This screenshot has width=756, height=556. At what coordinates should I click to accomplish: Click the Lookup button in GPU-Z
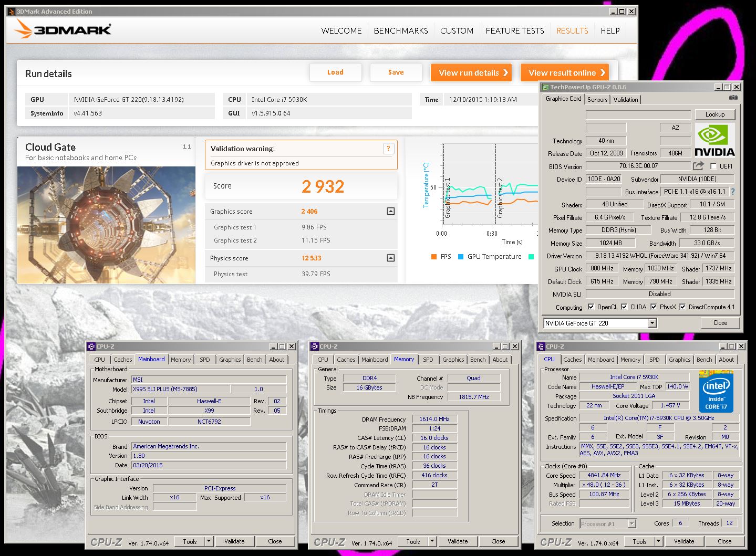pyautogui.click(x=715, y=114)
